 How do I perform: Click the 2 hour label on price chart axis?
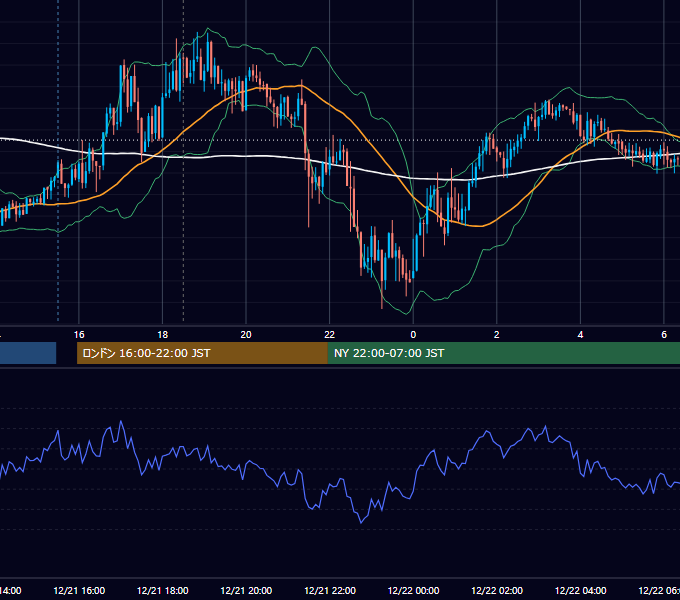pyautogui.click(x=497, y=335)
